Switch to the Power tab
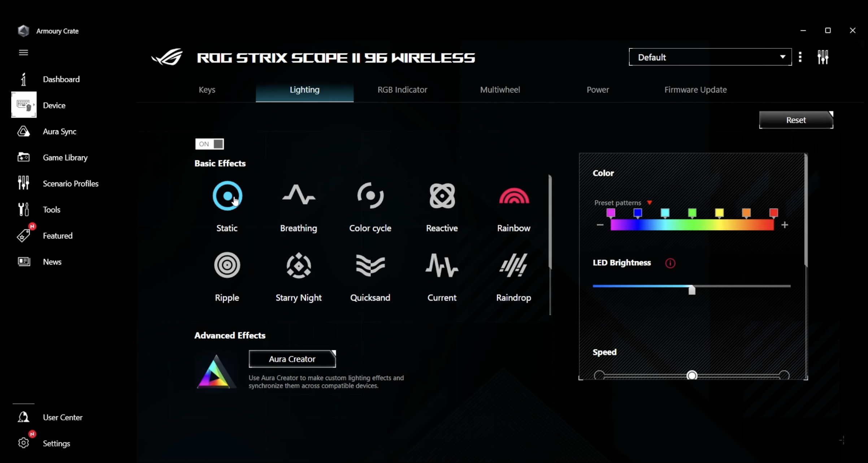The height and width of the screenshot is (463, 868). tap(598, 90)
